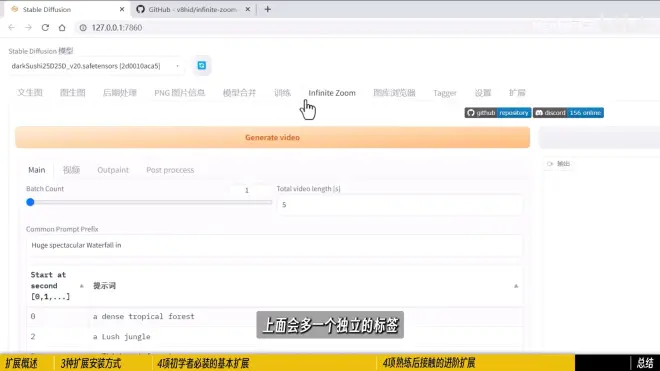The height and width of the screenshot is (371, 660).
Task: Open the 图库浏览器 tab
Action: (x=394, y=93)
